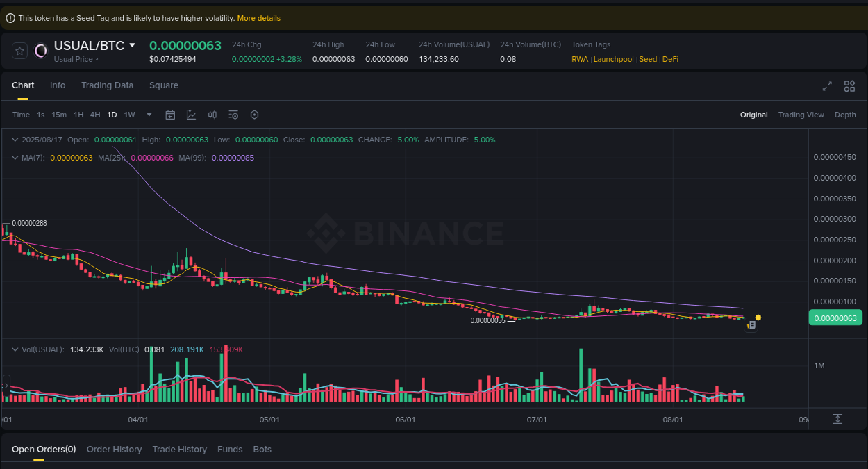Image resolution: width=868 pixels, height=469 pixels.
Task: Switch chart view to Depth mode
Action: pos(845,114)
